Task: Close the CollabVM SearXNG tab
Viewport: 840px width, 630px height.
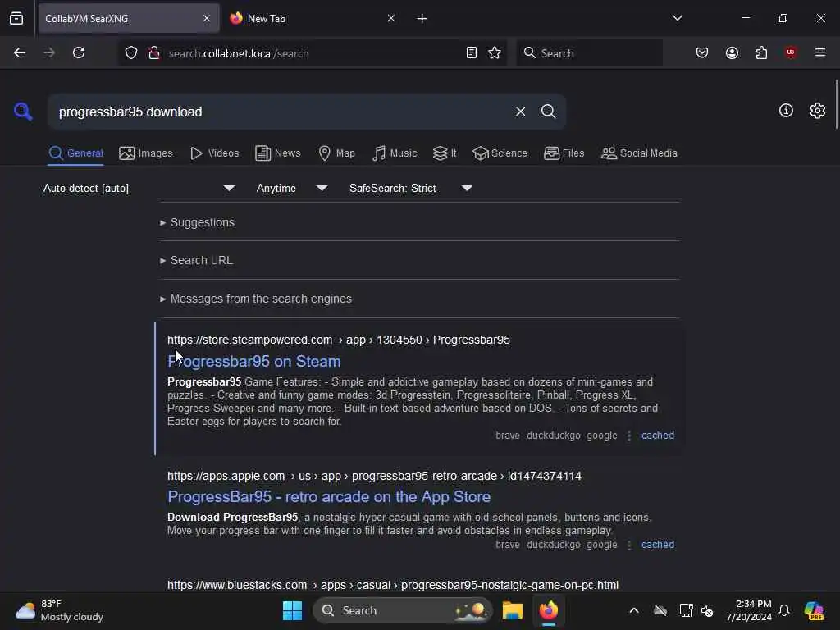Action: point(206,18)
